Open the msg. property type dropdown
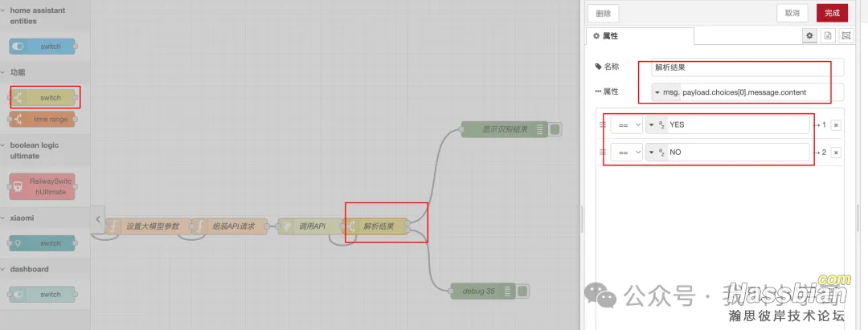The width and height of the screenshot is (868, 330). pyautogui.click(x=666, y=92)
